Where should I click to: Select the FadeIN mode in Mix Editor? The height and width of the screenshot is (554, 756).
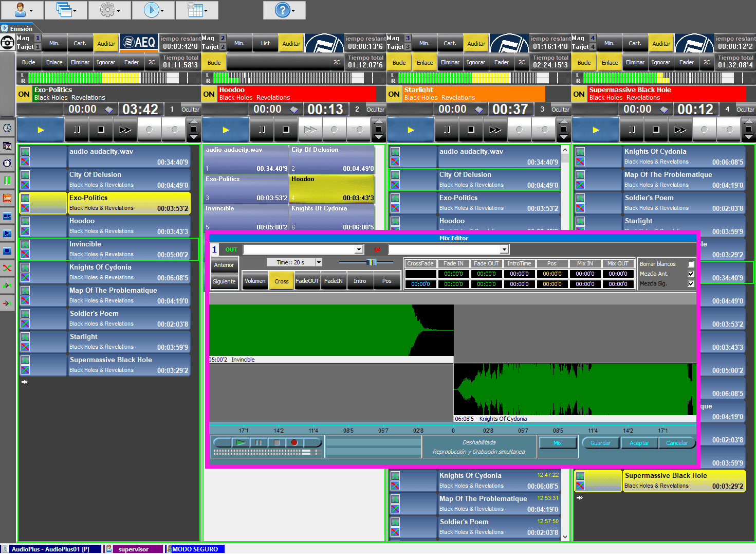(x=334, y=281)
